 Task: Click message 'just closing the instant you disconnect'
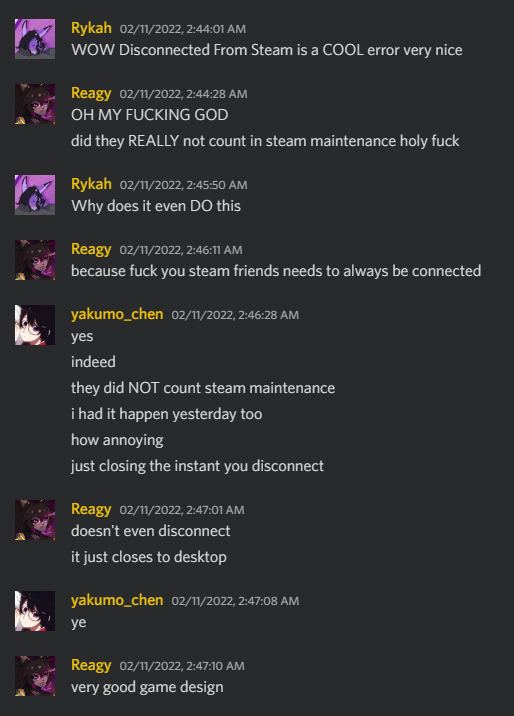click(197, 466)
